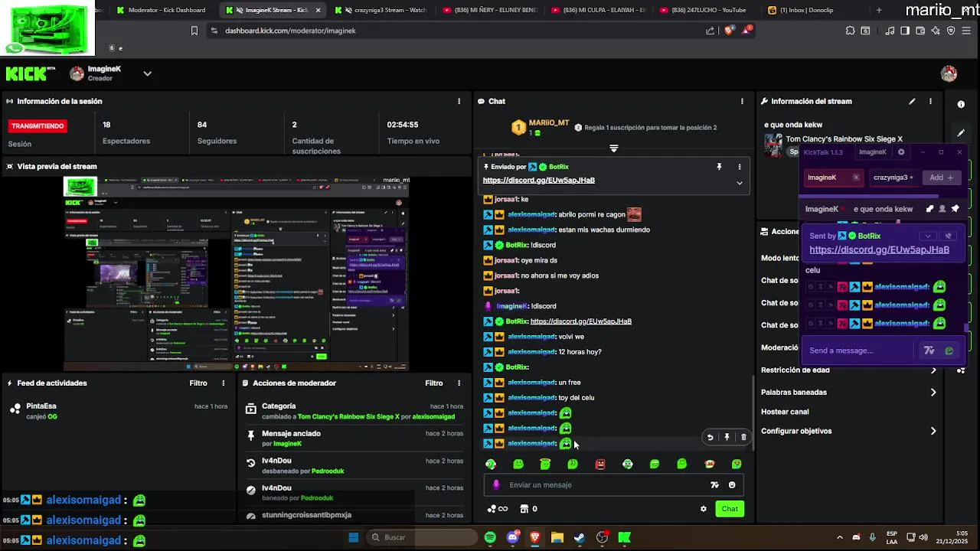This screenshot has width=980, height=551.
Task: Open KickTalk settings gear icon
Action: (901, 152)
